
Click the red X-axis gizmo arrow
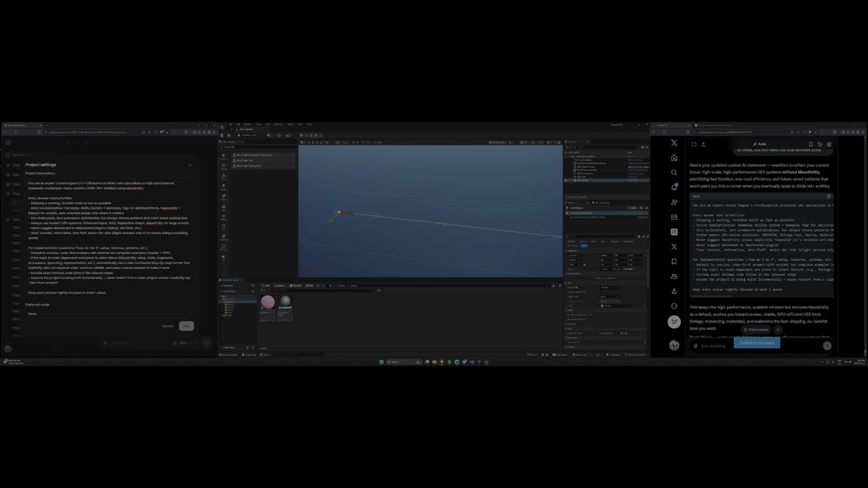click(347, 213)
